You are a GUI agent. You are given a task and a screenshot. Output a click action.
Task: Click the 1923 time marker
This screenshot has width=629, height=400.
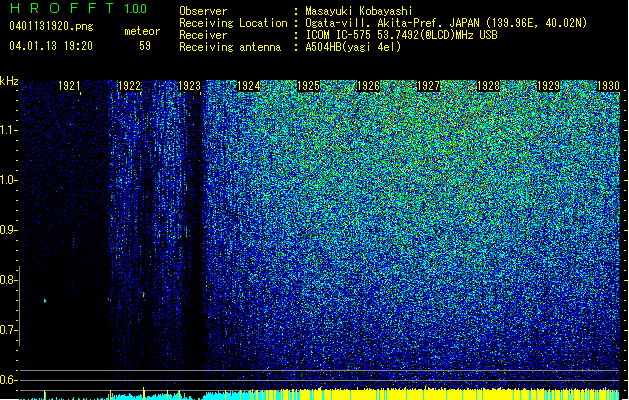(x=189, y=86)
